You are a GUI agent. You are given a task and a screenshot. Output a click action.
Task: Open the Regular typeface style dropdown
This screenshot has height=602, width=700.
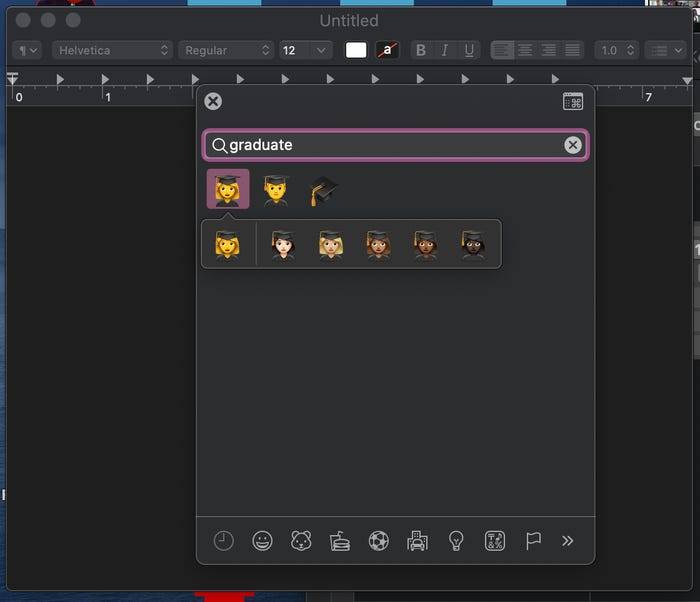point(225,50)
